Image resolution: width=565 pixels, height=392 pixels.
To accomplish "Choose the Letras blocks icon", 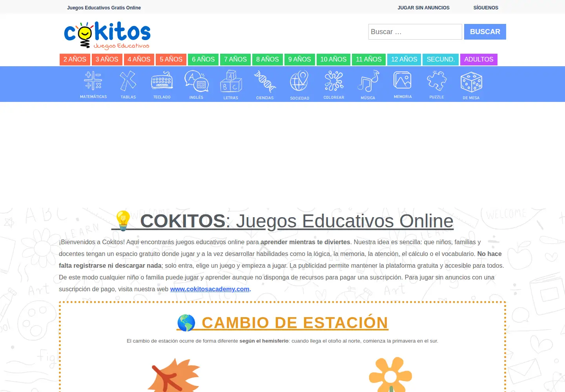I will (231, 85).
